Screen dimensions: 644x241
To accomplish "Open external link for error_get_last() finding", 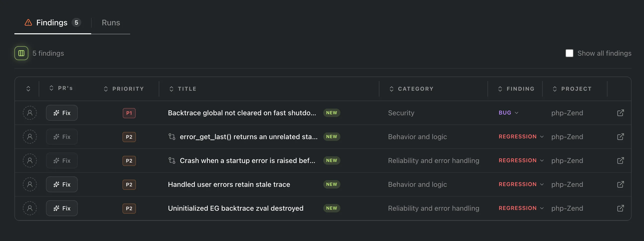I will [x=620, y=136].
